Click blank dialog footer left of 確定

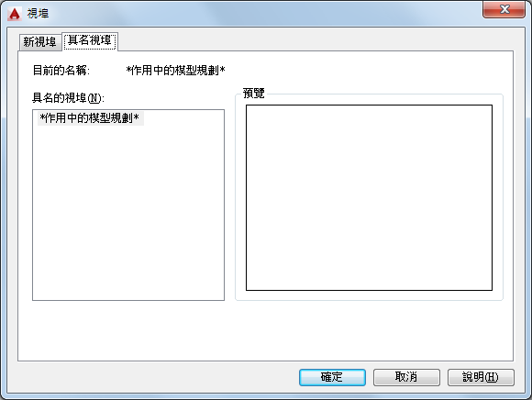152,377
